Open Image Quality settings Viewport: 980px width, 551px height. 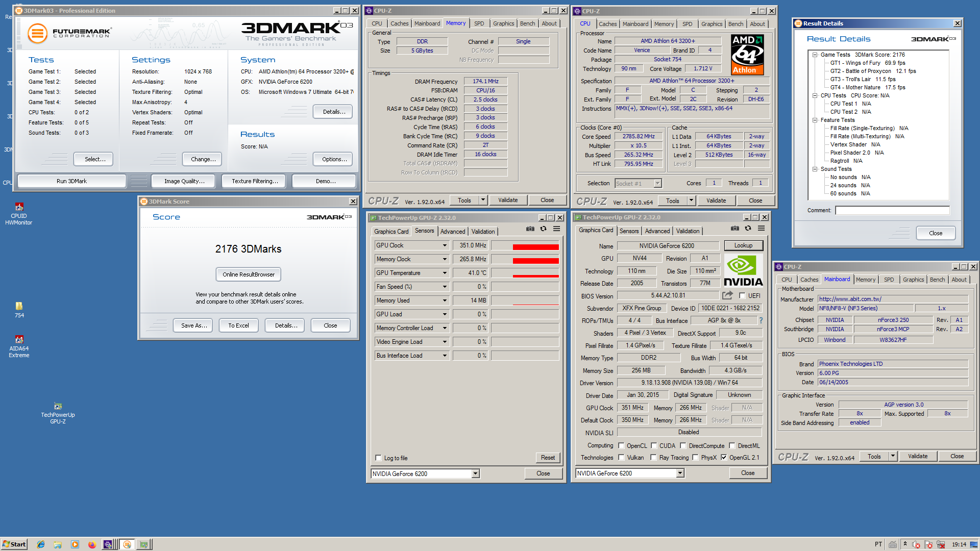point(184,181)
